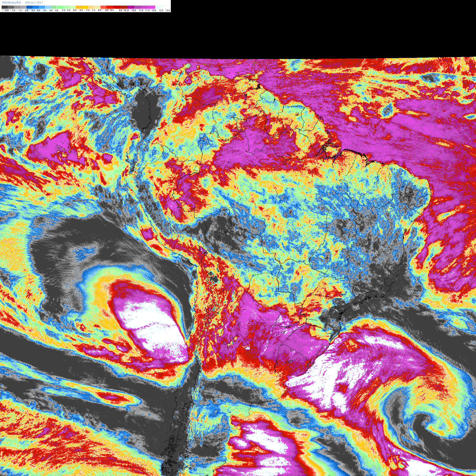This screenshot has width=476, height=476.
Task: Select the bright yellow legend swatch
Action: click(x=85, y=7)
